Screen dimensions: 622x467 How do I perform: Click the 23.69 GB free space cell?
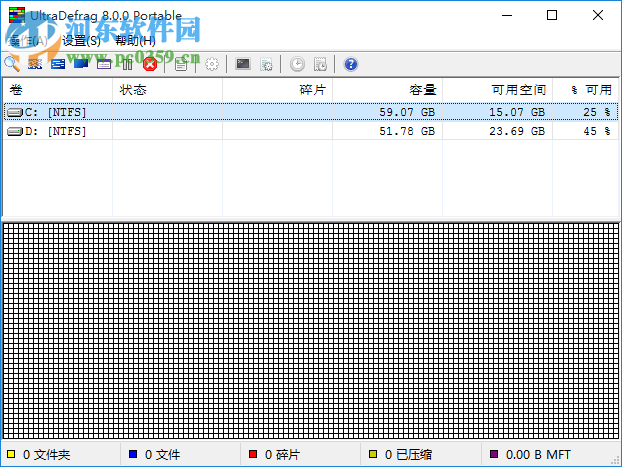(517, 131)
